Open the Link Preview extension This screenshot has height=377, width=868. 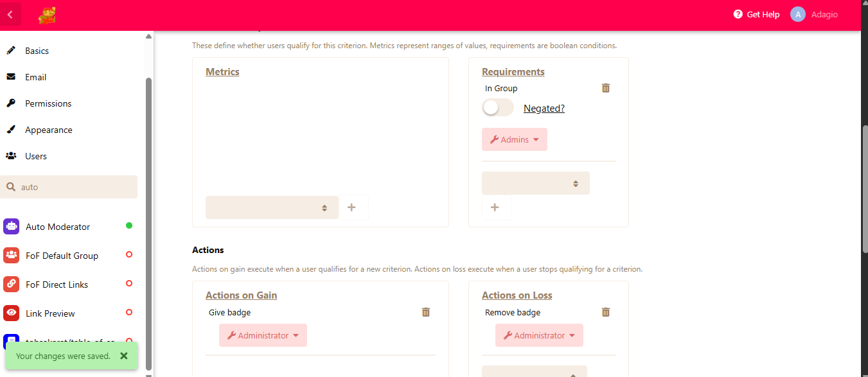tap(50, 313)
